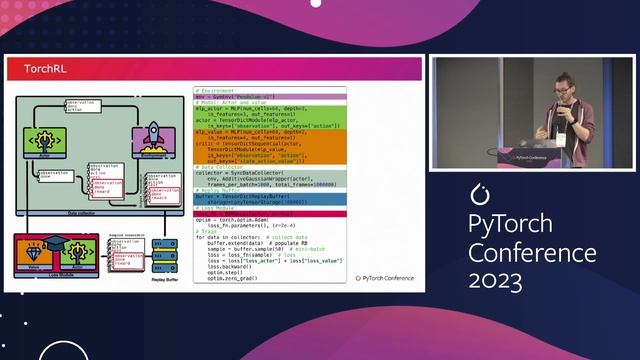This screenshot has height=360, width=640.
Task: Click "collector = SyncDataCollector(" line
Action: click(x=240, y=173)
